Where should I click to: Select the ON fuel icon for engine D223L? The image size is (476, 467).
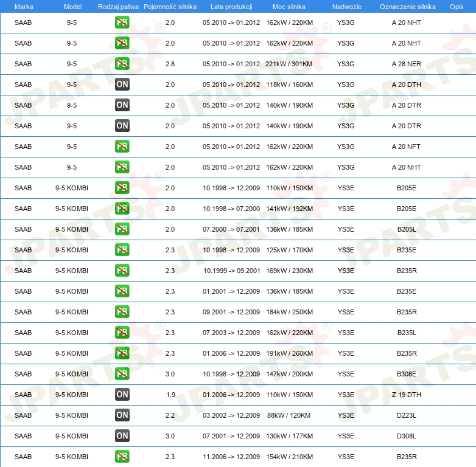click(x=122, y=415)
